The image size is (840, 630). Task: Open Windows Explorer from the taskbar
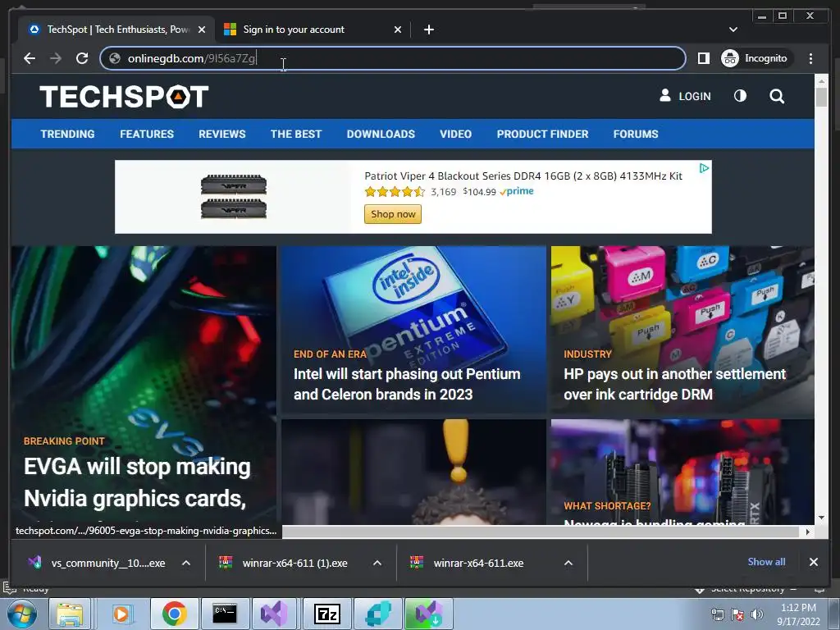click(71, 614)
